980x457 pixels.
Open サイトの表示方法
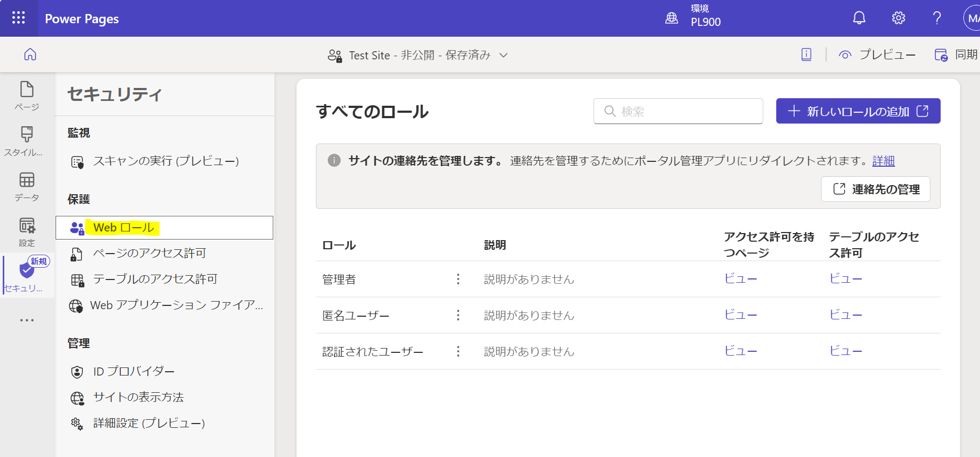[x=165, y=397]
